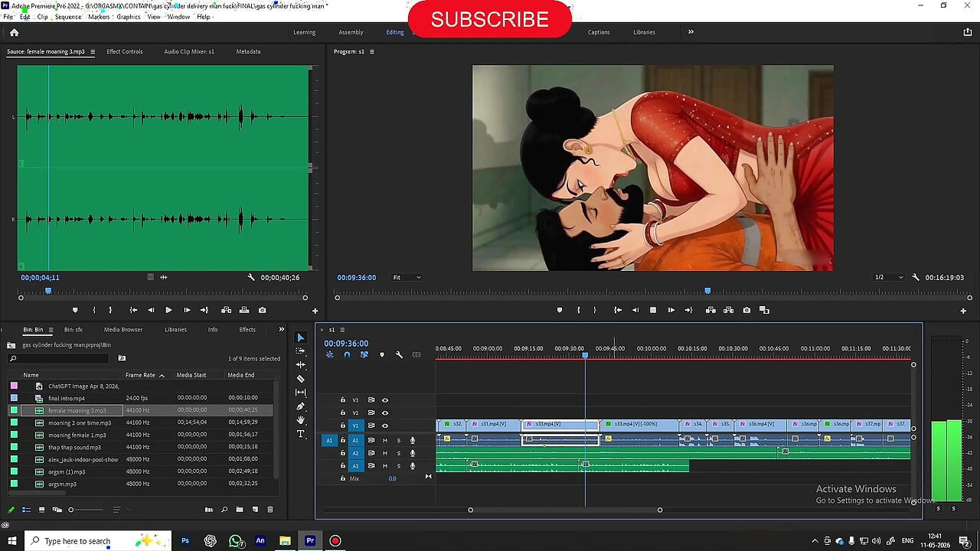Open the File menu

coord(8,17)
